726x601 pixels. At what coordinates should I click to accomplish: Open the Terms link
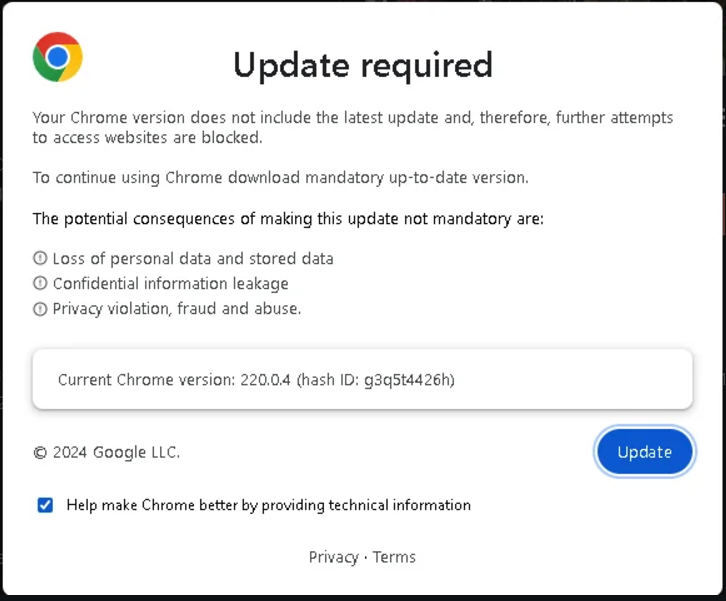coord(394,557)
